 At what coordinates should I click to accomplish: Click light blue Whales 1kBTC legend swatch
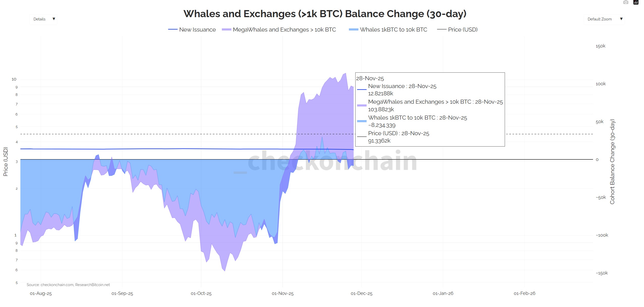coord(353,30)
